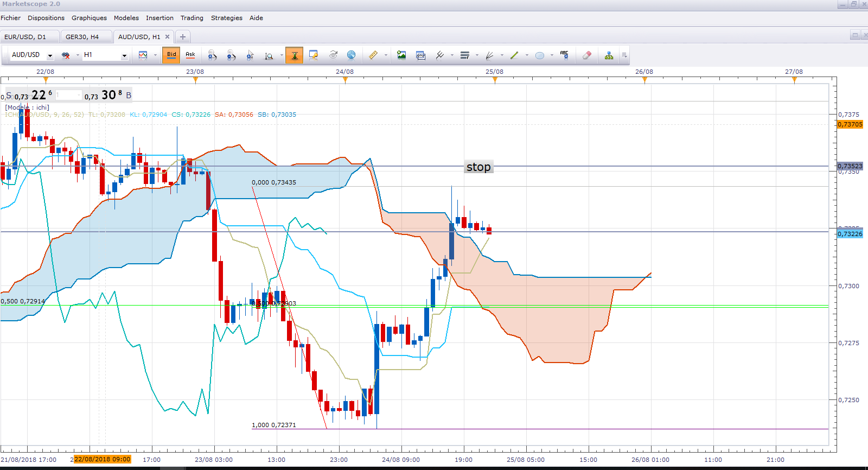Click the 0,73523 stop price label
868x470 pixels.
point(850,166)
